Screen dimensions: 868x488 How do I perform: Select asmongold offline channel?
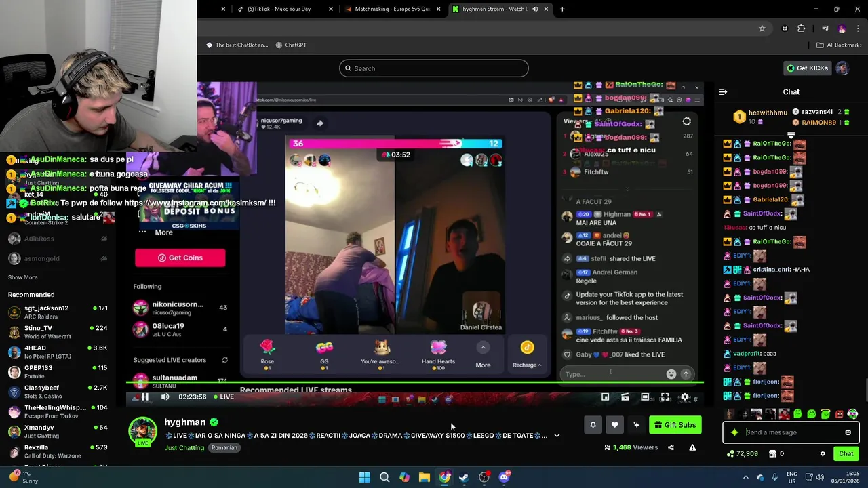tap(58, 258)
